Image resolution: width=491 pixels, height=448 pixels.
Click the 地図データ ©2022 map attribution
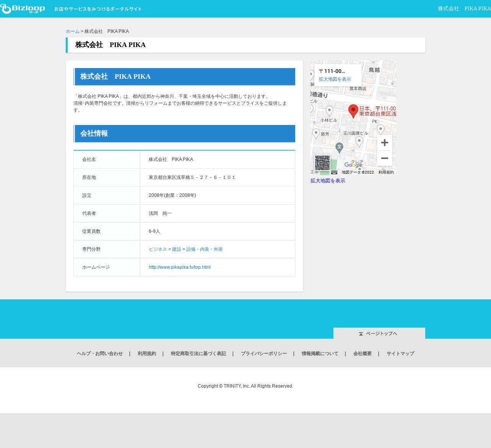tap(358, 172)
